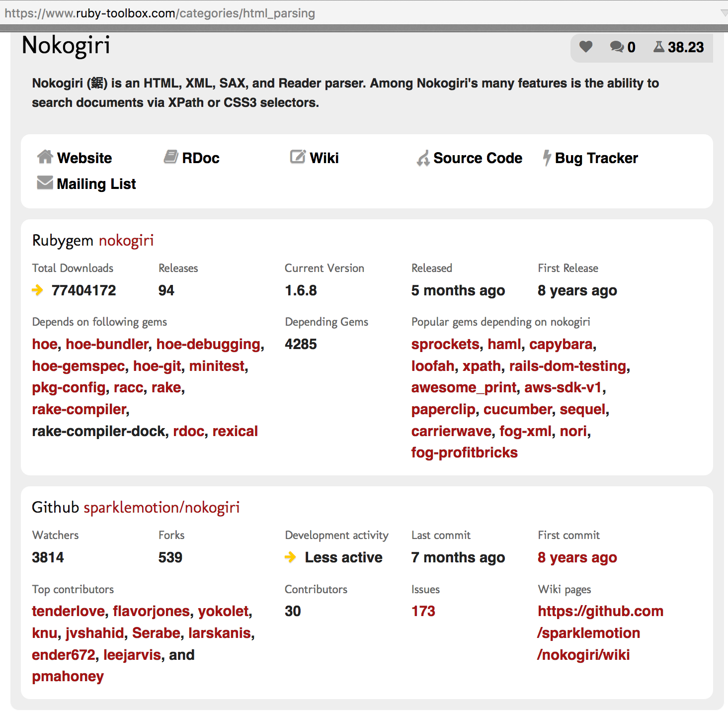Click the RDoc book icon
The height and width of the screenshot is (718, 728).
[171, 157]
